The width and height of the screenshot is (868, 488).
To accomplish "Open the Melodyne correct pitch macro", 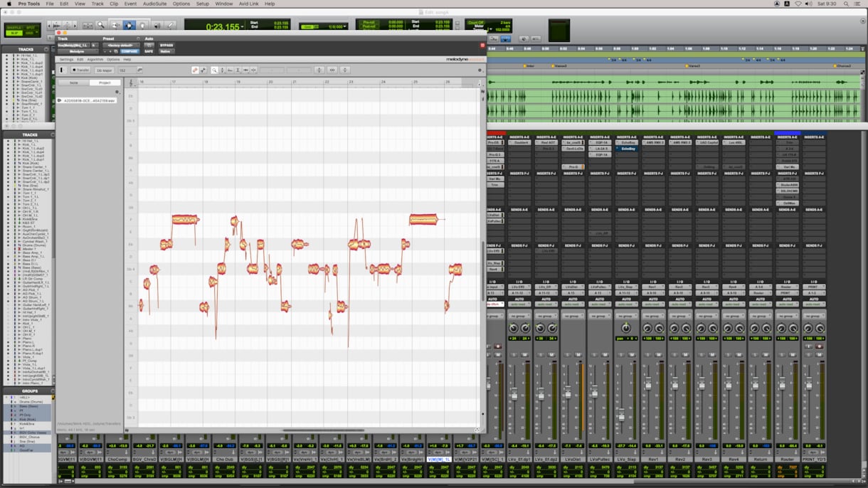I will tap(319, 70).
